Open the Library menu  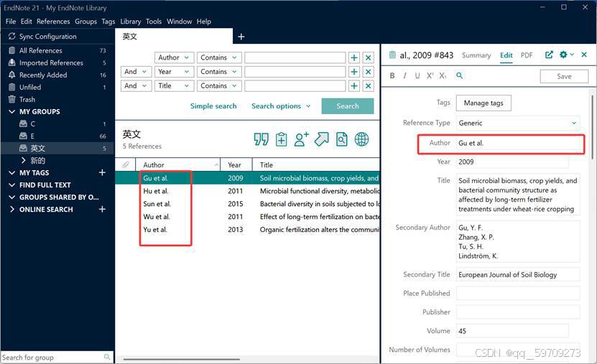(x=131, y=22)
